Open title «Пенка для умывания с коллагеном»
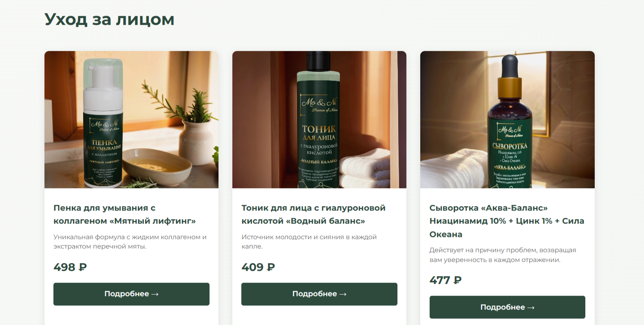The width and height of the screenshot is (644, 325). point(124,214)
